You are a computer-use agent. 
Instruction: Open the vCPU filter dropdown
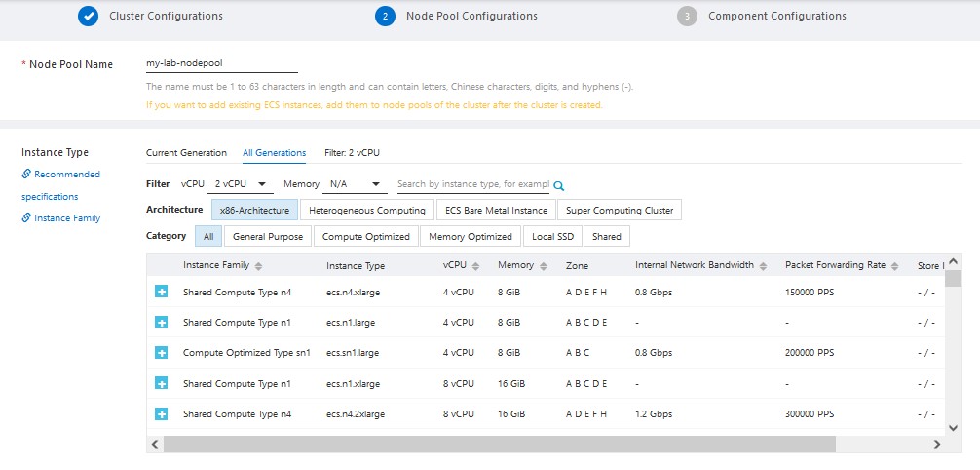pyautogui.click(x=242, y=184)
